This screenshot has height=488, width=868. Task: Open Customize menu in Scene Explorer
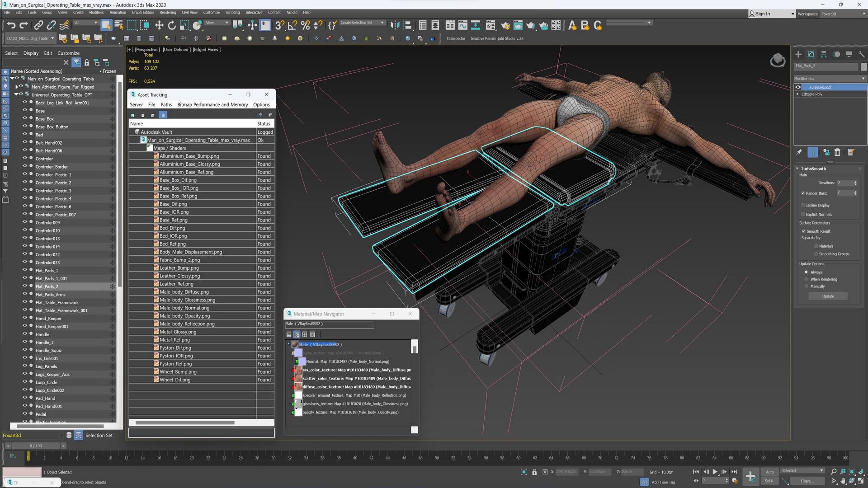click(x=68, y=53)
